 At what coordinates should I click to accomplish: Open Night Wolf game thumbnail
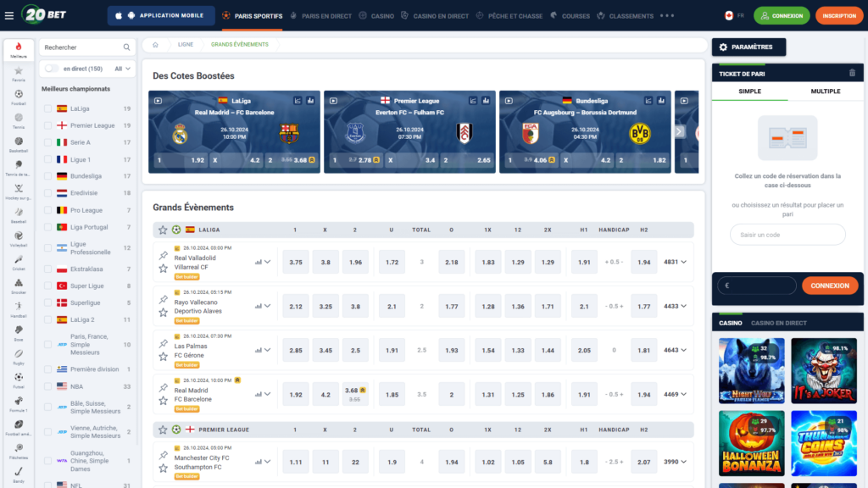(x=751, y=371)
